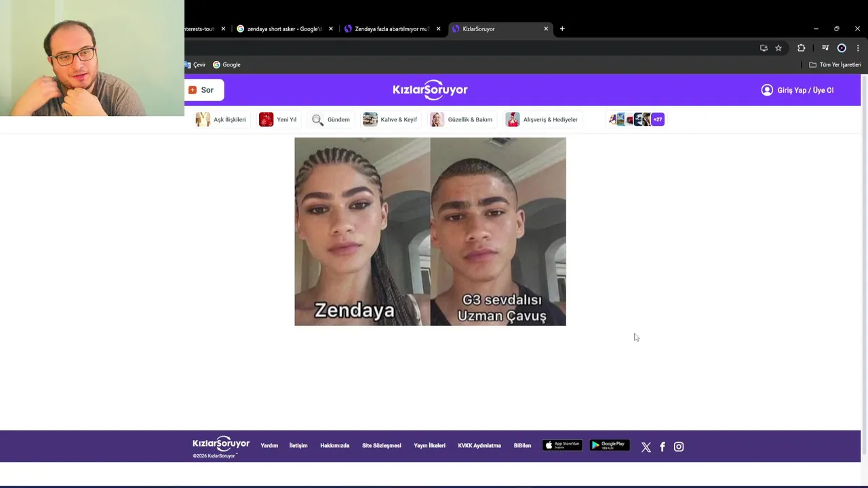This screenshot has width=868, height=488.
Task: Click the install app icon in address bar
Action: pos(764,48)
